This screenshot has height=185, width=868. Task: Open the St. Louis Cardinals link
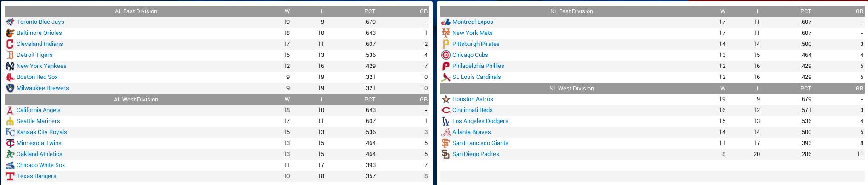[476, 77]
